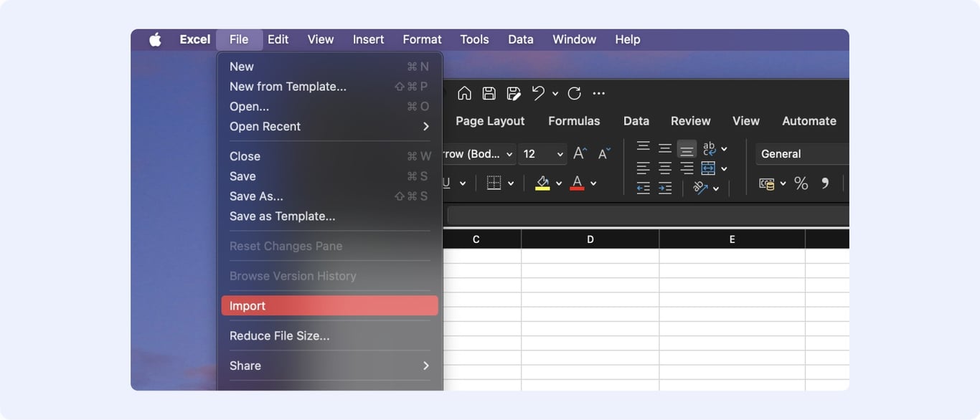Choose Save as Template…
980x420 pixels.
[329, 216]
